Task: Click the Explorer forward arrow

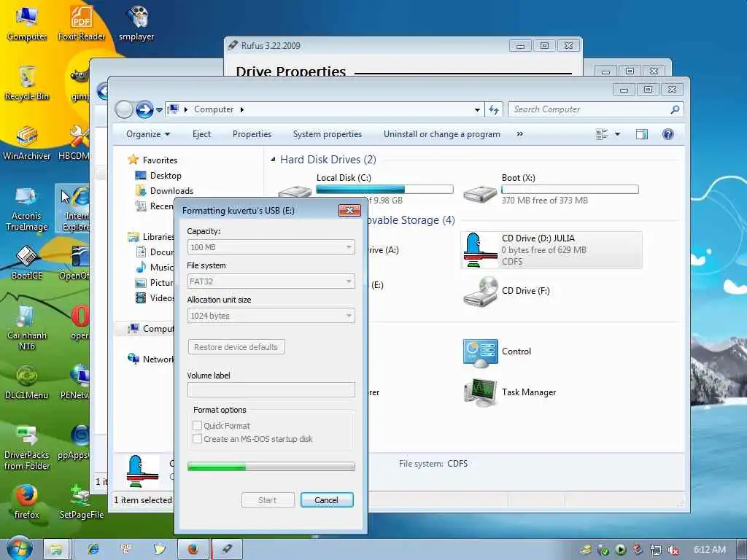Action: [144, 109]
